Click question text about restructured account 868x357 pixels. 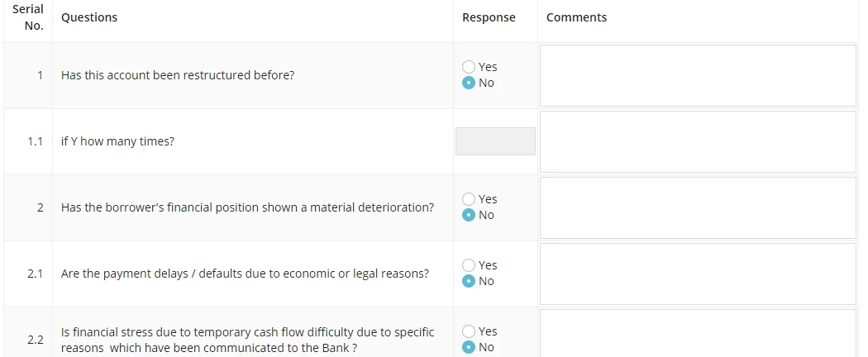[x=178, y=75]
